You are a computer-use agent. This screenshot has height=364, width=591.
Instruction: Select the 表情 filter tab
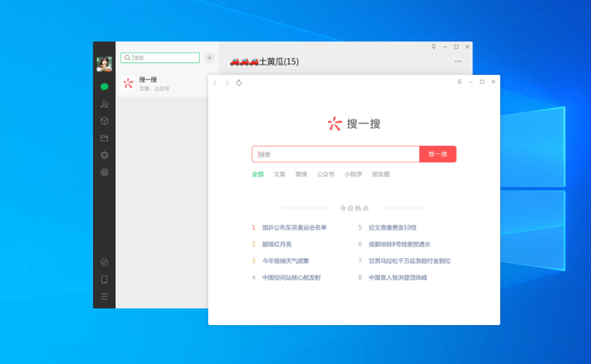click(x=301, y=174)
